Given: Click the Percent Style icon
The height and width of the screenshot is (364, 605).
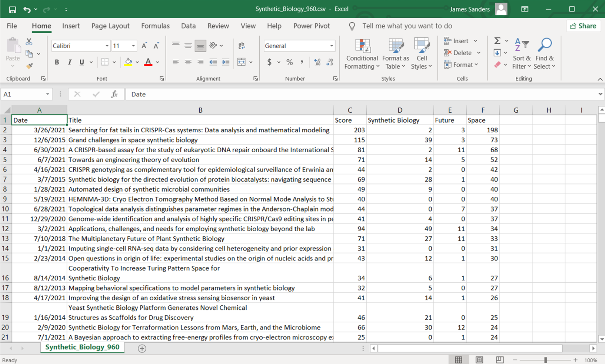Looking at the screenshot, I should [x=290, y=62].
